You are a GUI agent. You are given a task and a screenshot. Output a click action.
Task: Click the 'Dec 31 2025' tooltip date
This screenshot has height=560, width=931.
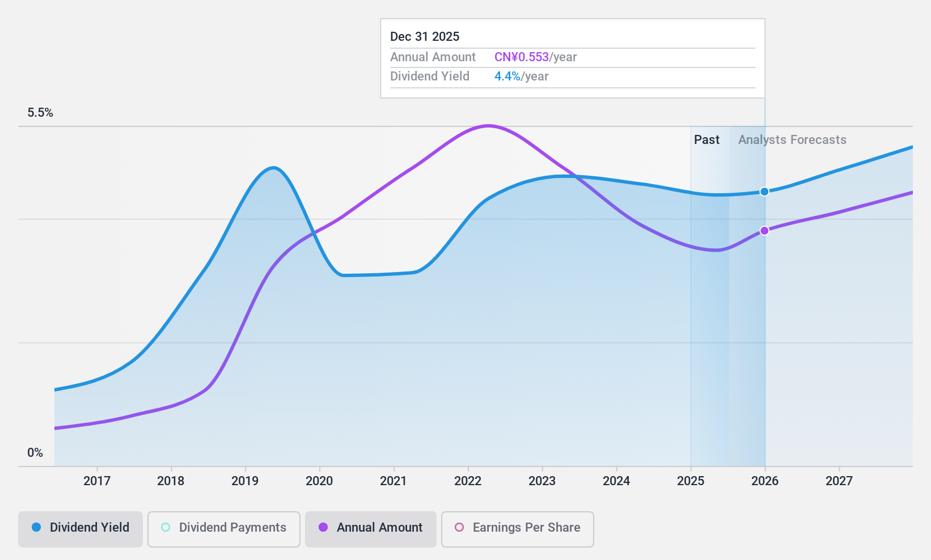click(x=425, y=37)
